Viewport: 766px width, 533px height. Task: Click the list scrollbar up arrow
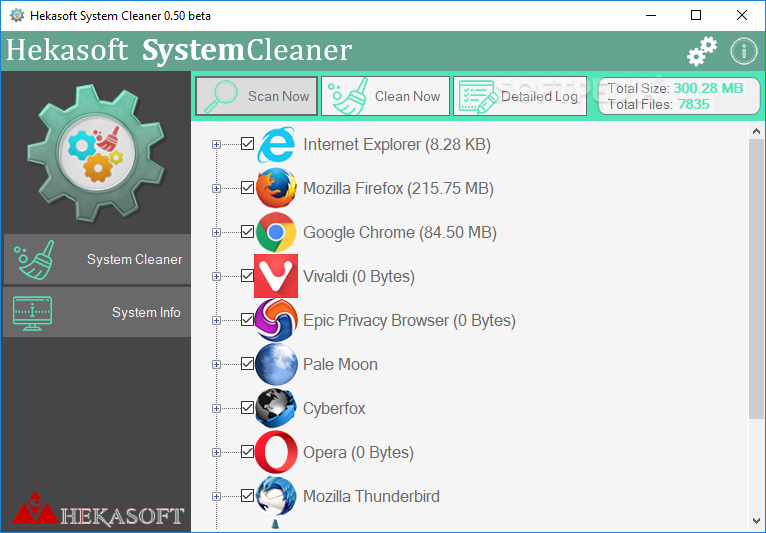pyautogui.click(x=756, y=131)
